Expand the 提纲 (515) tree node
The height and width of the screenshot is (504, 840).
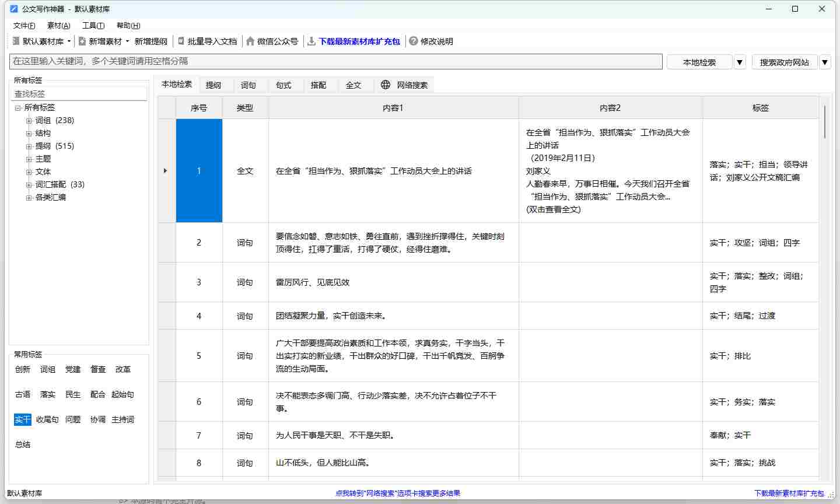click(29, 146)
